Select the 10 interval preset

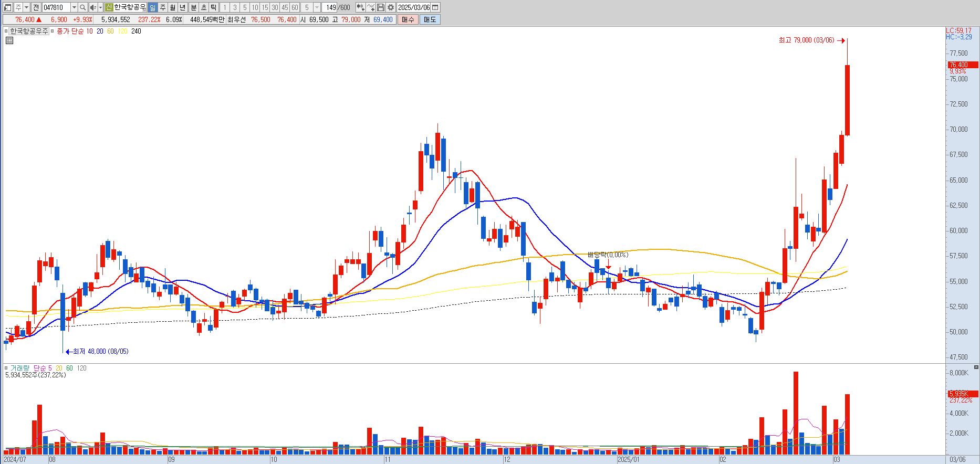coord(255,7)
